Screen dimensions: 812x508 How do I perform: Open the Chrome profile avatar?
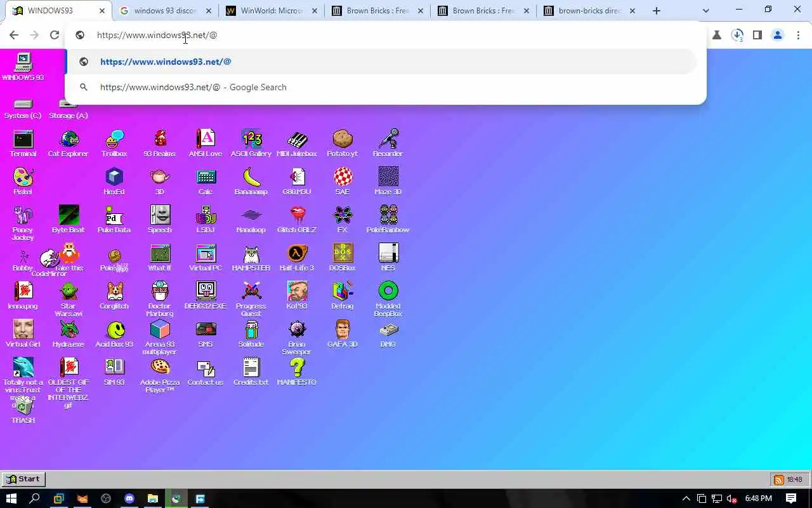tap(778, 36)
